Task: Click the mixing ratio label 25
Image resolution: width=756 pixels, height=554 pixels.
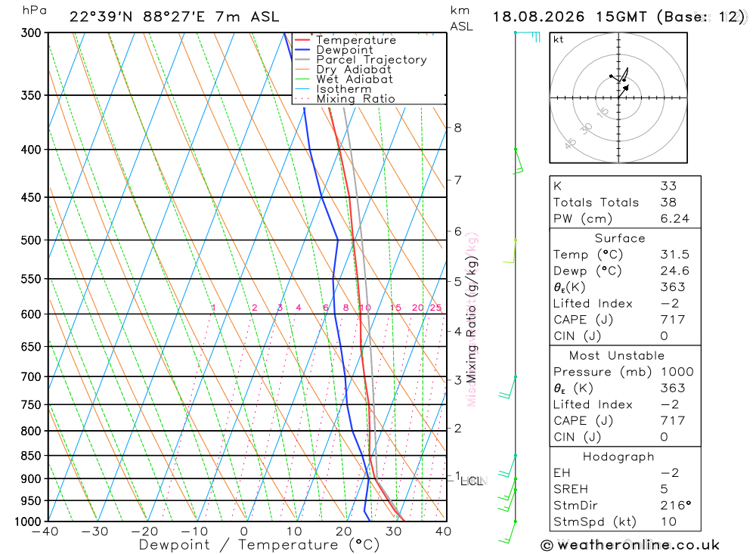Action: 435,308
